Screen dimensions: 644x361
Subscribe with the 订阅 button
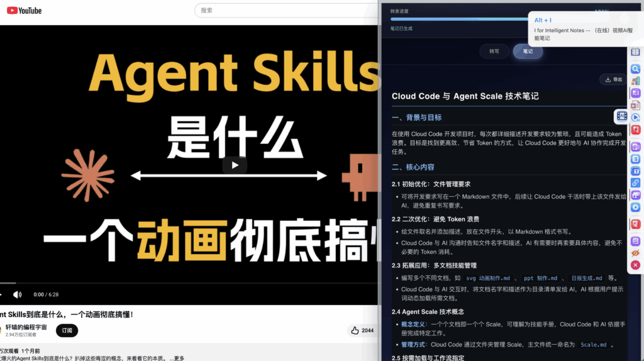[x=67, y=331]
